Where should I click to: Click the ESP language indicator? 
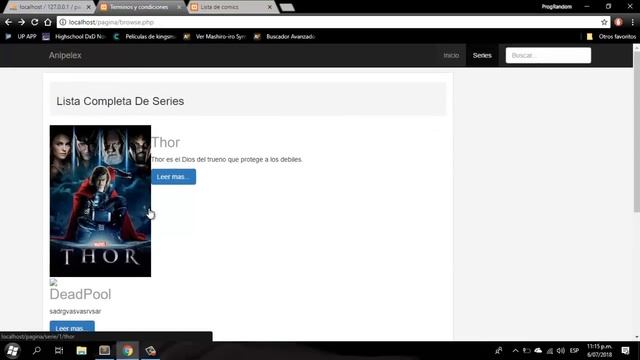click(574, 351)
